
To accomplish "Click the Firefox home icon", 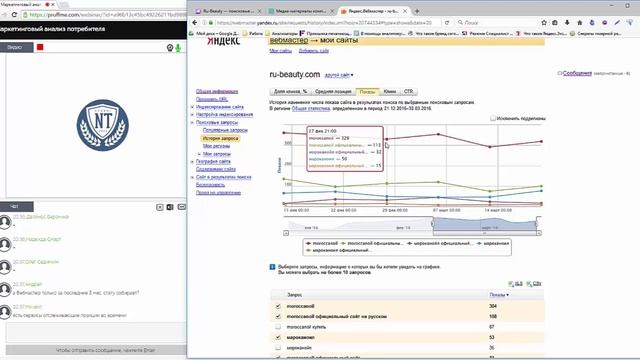I will tap(580, 23).
